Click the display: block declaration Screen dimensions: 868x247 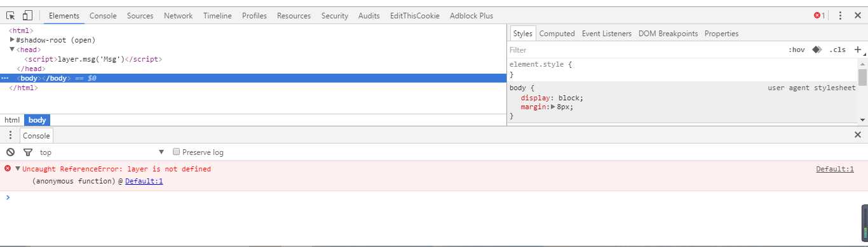[552, 98]
